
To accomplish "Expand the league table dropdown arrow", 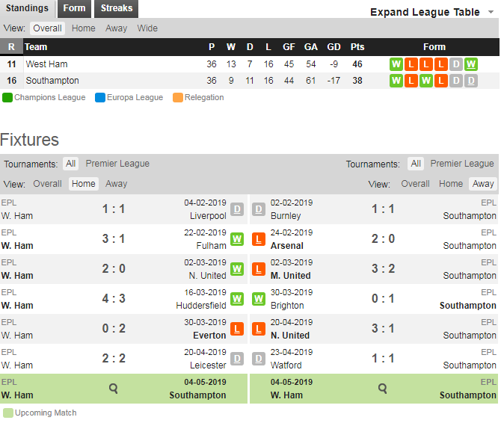I will coord(491,12).
